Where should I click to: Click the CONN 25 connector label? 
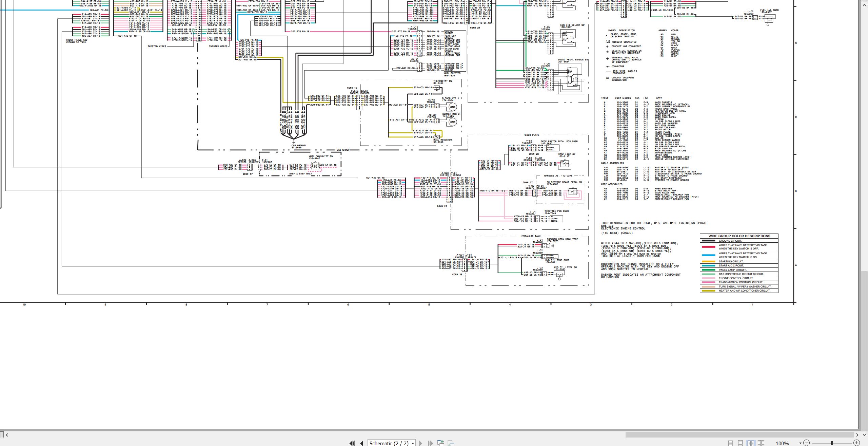click(442, 206)
